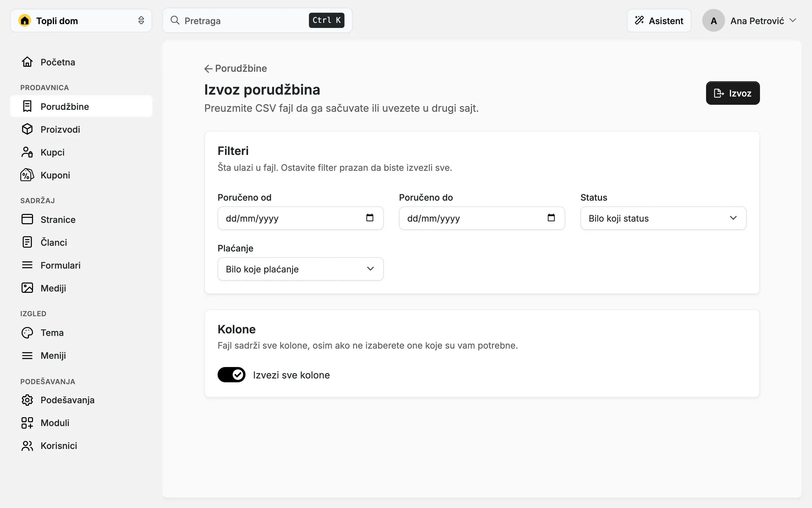Click the Ana Petrović avatar
This screenshot has width=812, height=508.
tap(713, 21)
